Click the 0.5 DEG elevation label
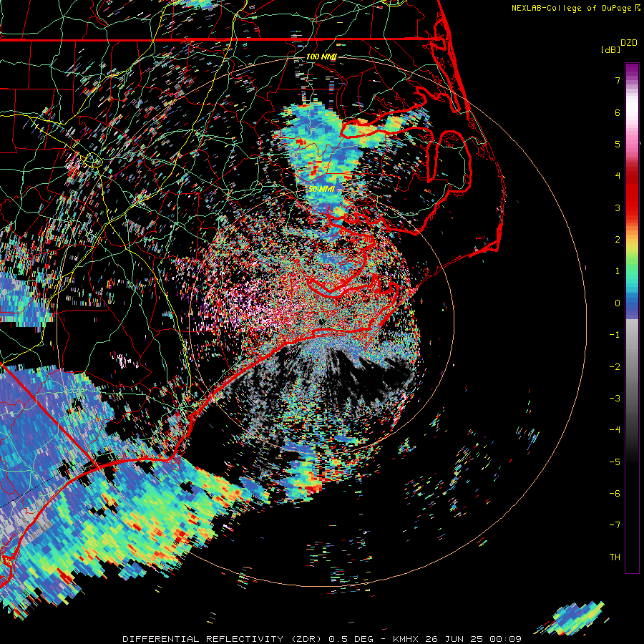644x644 pixels. tap(351, 639)
